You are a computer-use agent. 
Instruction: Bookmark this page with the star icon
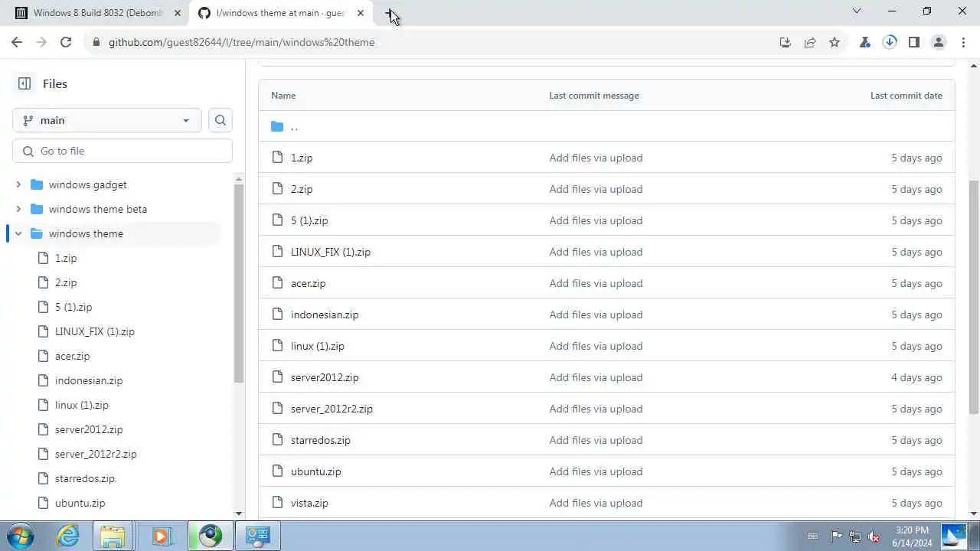coord(835,42)
